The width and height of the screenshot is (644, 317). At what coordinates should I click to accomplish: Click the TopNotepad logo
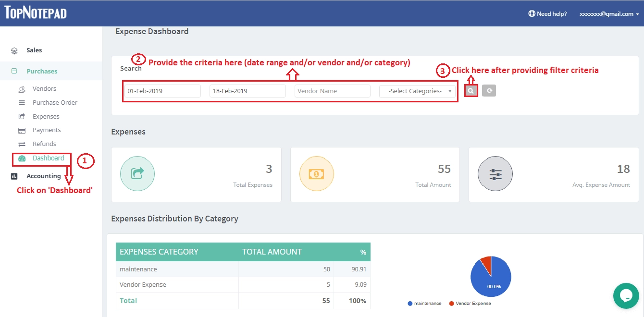click(x=35, y=12)
